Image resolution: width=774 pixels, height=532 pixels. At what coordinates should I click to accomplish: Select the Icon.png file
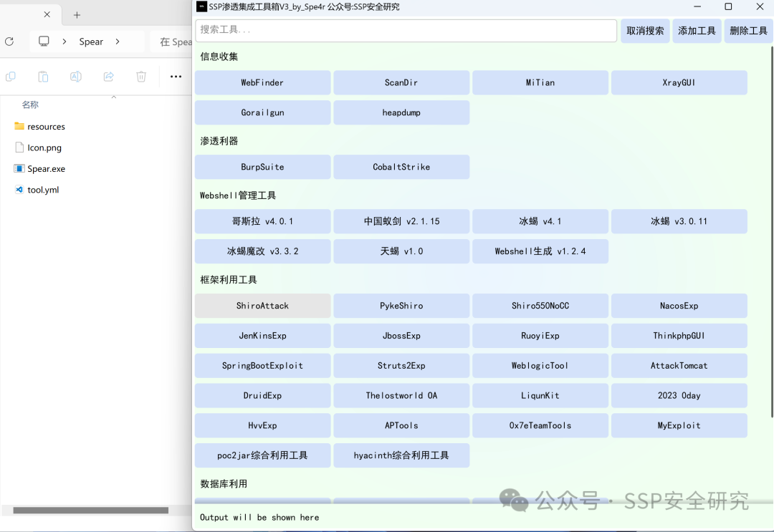tap(38, 147)
